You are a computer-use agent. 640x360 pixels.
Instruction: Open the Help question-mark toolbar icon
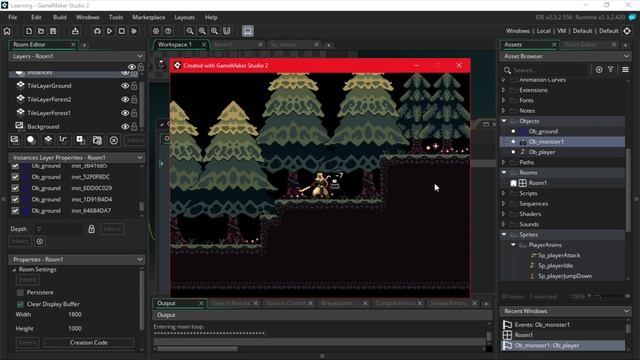[x=168, y=31]
